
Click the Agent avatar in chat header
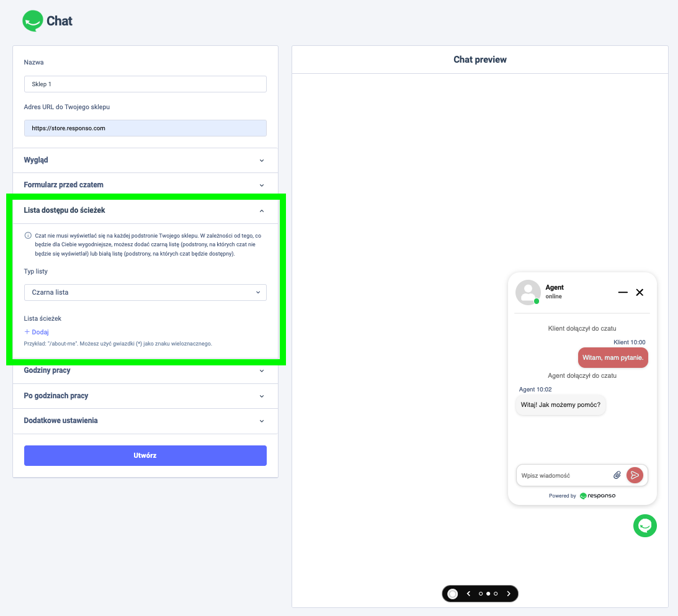coord(528,292)
